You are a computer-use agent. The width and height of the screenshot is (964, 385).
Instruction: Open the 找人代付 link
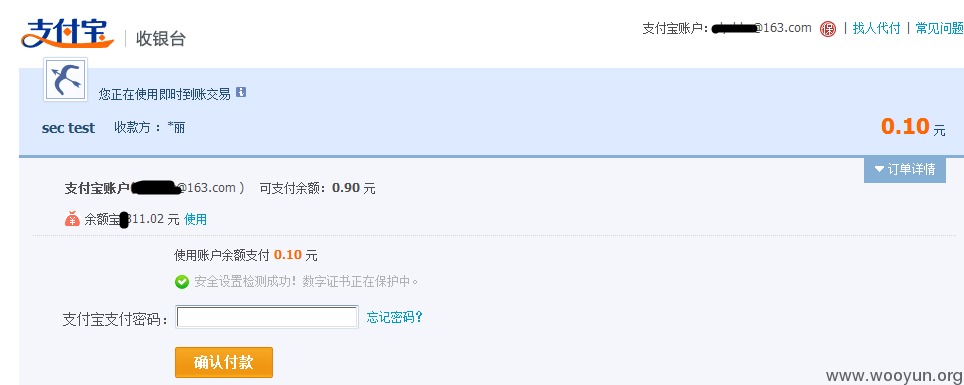pos(877,28)
